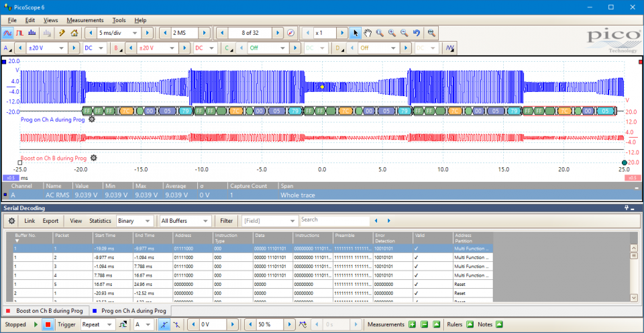Select the pointer selection tool
Image resolution: width=644 pixels, height=333 pixels.
coord(356,33)
